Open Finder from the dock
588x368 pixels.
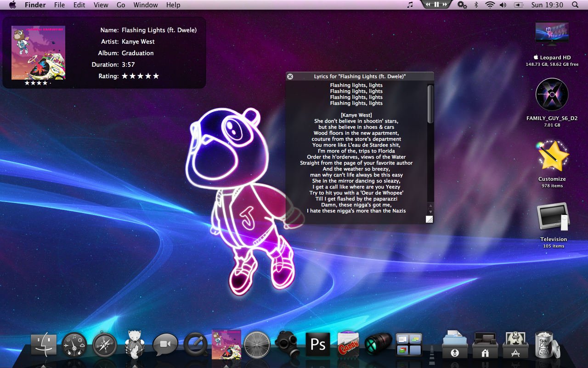pos(44,345)
